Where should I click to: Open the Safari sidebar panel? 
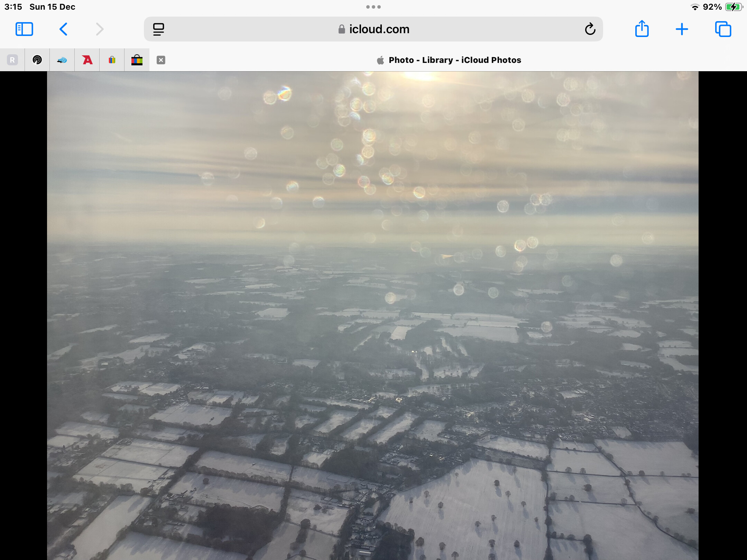click(24, 29)
